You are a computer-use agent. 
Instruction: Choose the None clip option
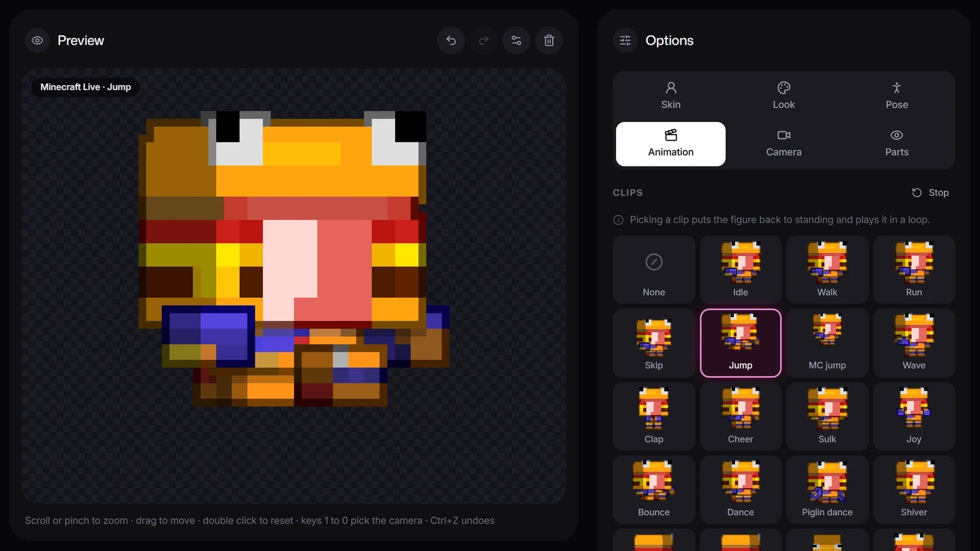point(654,269)
